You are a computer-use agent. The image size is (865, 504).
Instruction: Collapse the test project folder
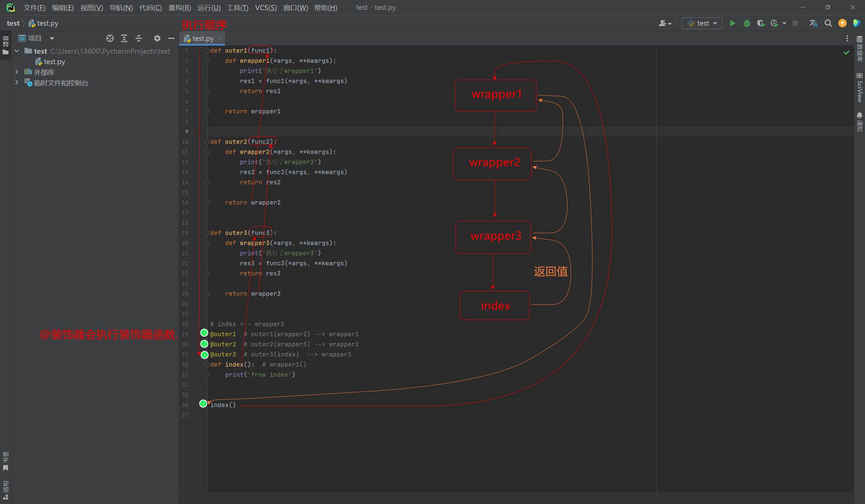coord(17,51)
